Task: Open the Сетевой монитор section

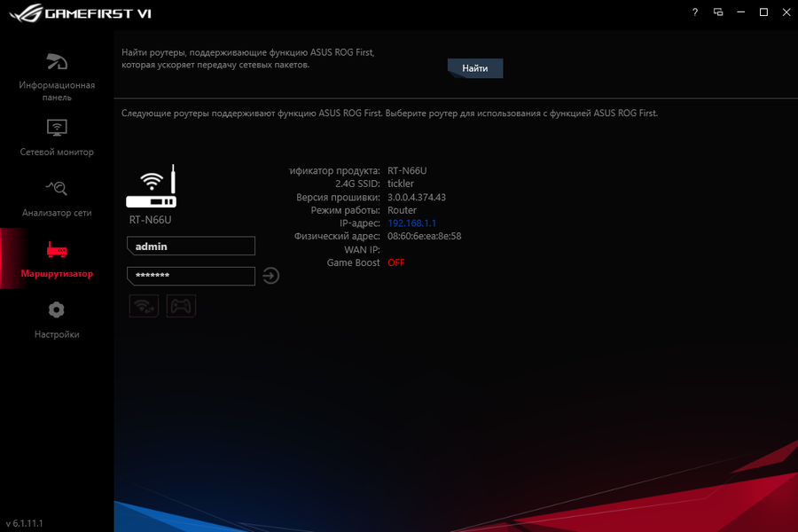Action: tap(57, 137)
